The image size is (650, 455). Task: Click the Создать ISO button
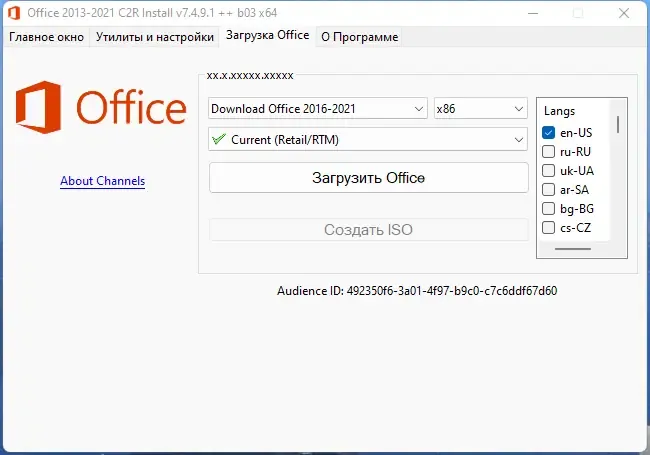pos(369,230)
